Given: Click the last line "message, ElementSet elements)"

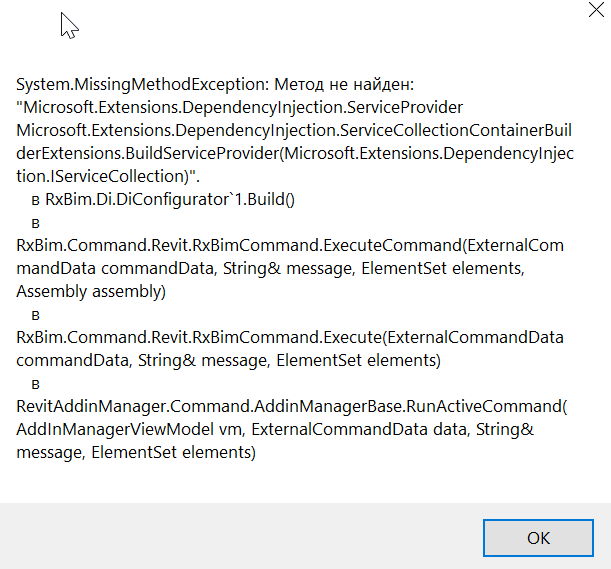Looking at the screenshot, I should pos(136,452).
